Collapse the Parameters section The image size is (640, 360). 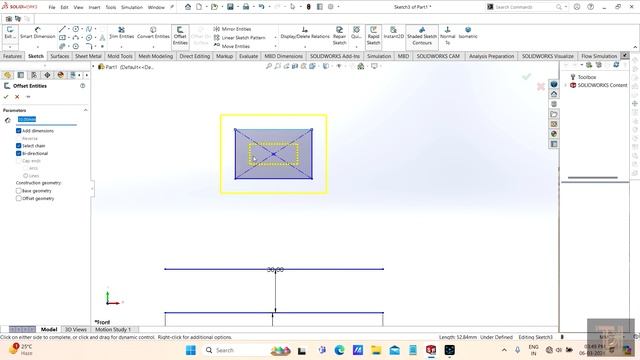click(85, 110)
